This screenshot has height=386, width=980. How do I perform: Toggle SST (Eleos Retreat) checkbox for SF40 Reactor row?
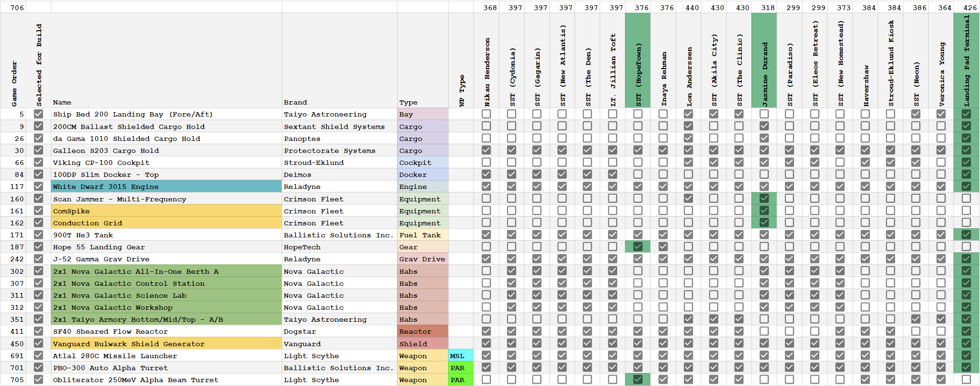(x=815, y=331)
